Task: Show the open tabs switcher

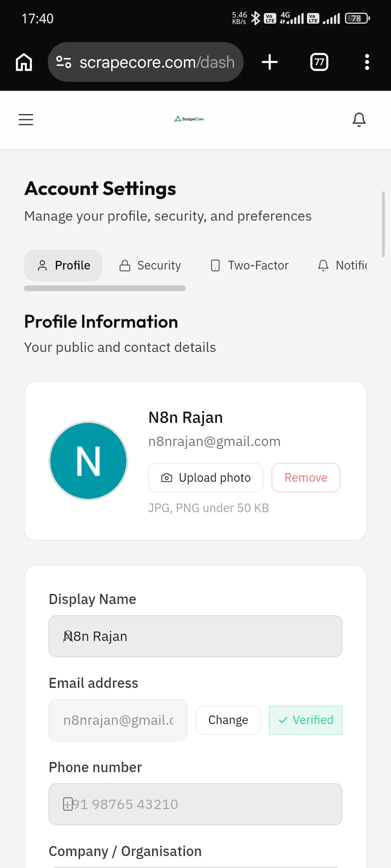Action: [319, 62]
